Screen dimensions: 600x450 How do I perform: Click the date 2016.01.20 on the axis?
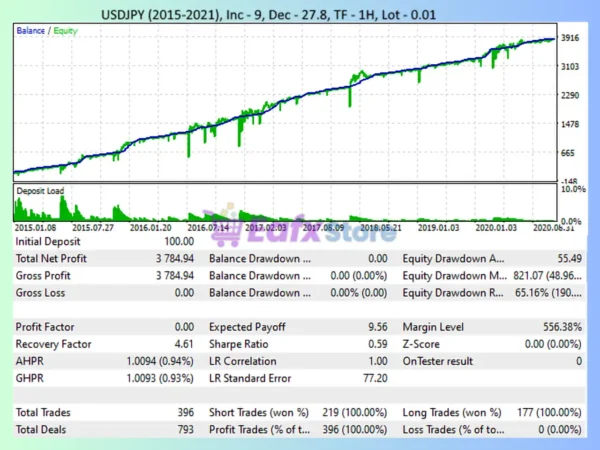click(x=150, y=228)
